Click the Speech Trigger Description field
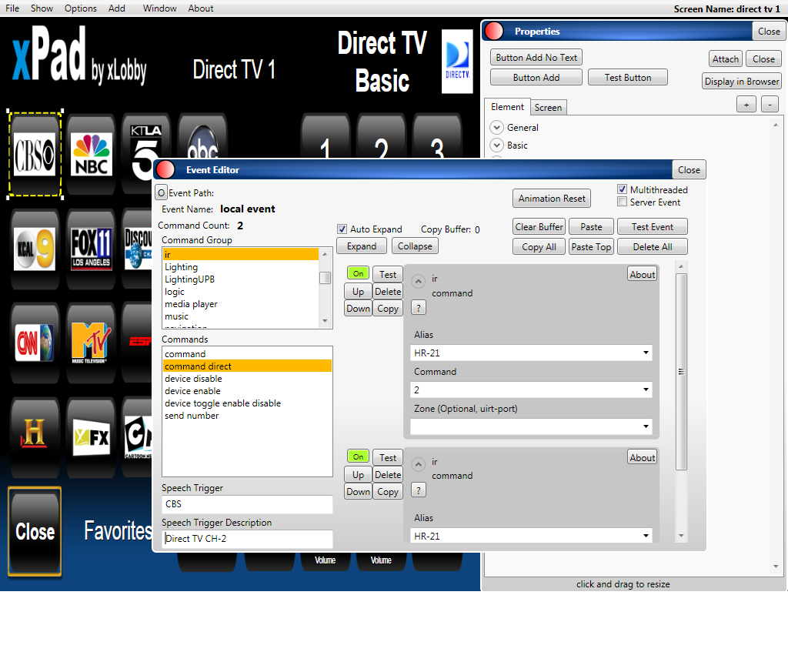788x672 pixels. tap(247, 539)
